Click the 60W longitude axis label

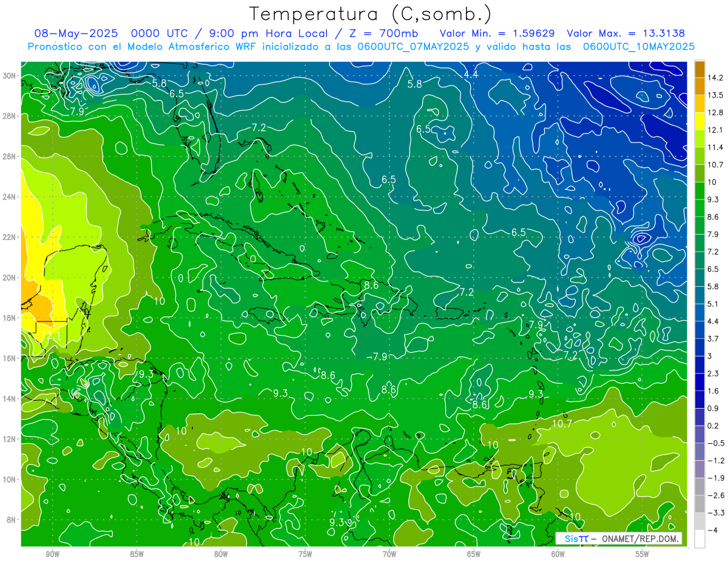click(558, 554)
